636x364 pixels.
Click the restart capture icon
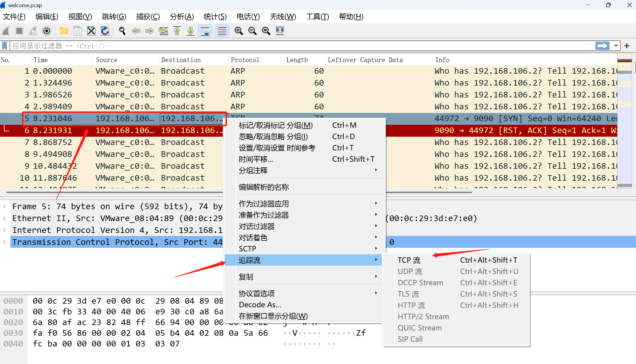click(33, 31)
